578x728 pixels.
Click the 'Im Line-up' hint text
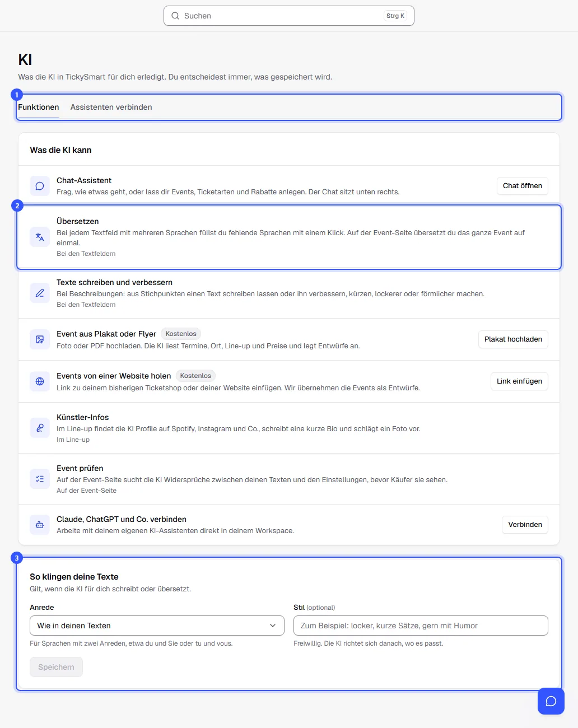pyautogui.click(x=73, y=440)
